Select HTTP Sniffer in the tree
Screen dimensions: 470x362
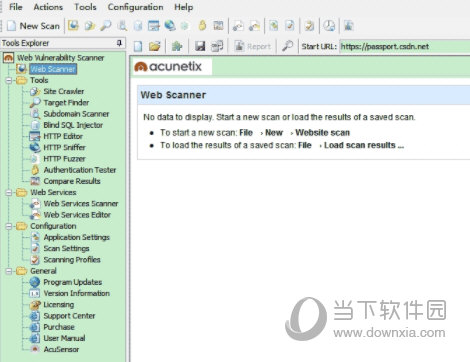(x=64, y=148)
